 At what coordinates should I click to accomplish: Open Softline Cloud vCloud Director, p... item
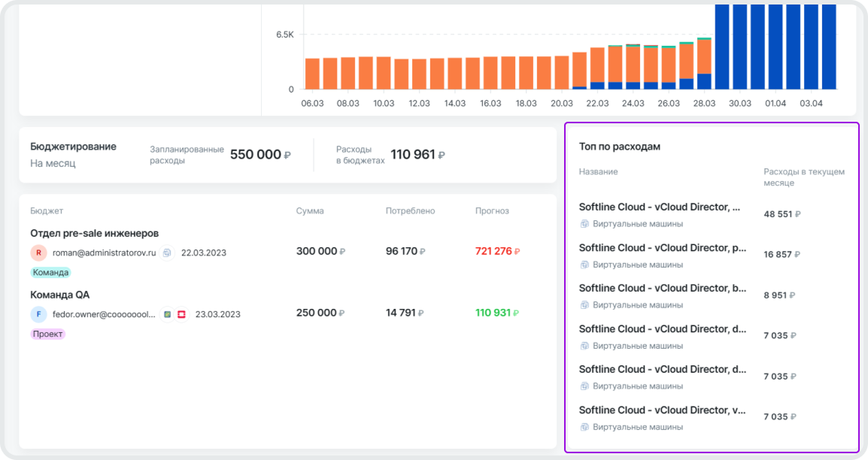pos(662,247)
